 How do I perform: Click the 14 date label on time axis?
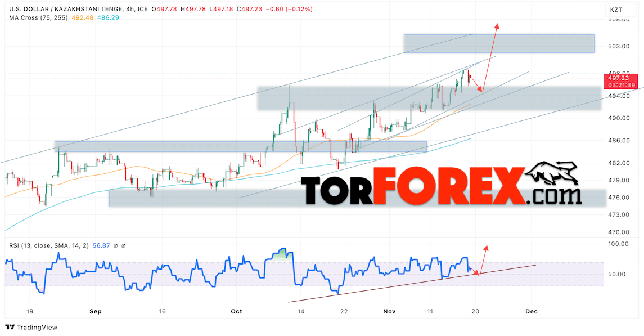(301, 311)
